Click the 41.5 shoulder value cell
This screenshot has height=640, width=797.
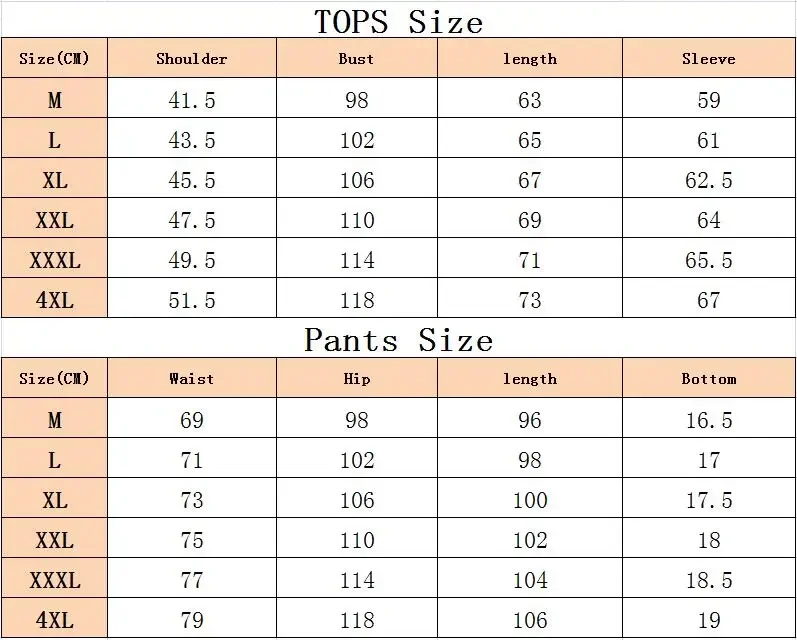191,100
